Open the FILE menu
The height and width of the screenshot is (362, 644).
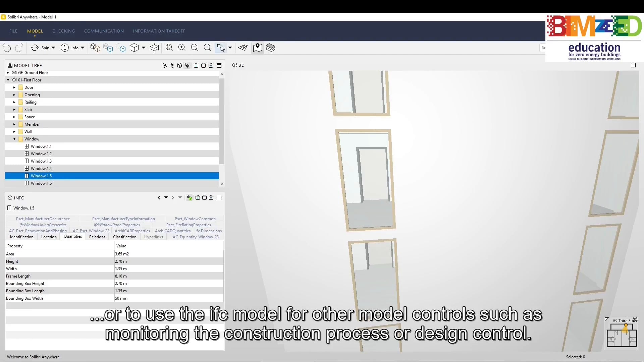13,31
